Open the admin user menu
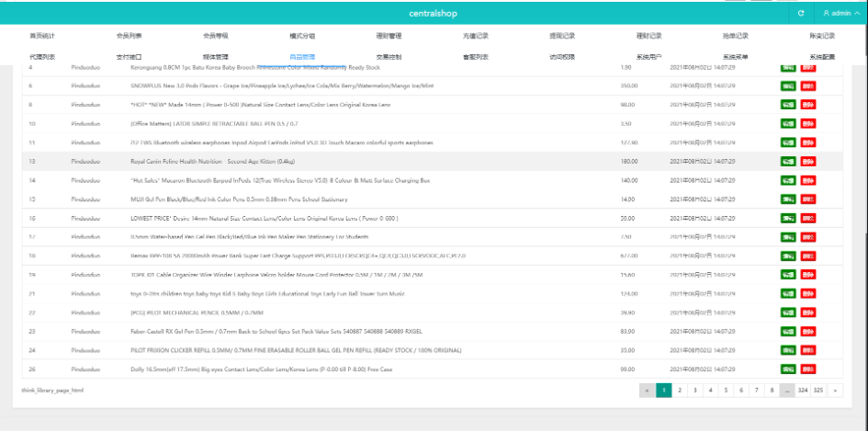The width and height of the screenshot is (868, 431). point(840,13)
